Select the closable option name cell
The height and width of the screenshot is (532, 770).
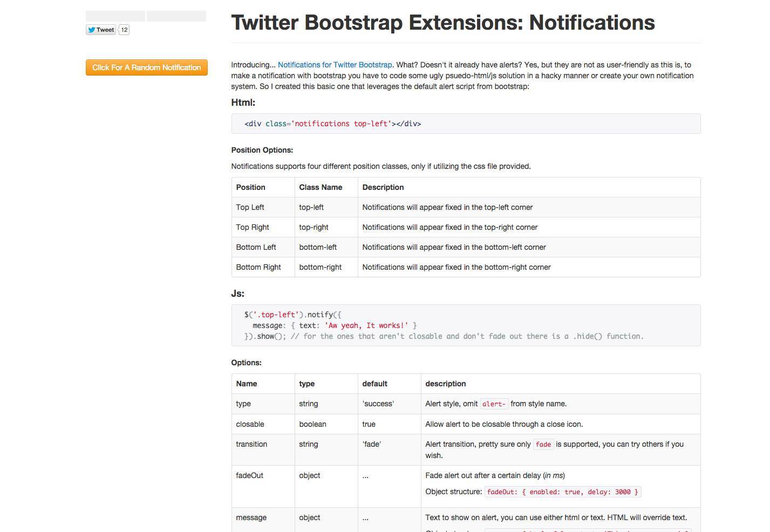[263, 424]
